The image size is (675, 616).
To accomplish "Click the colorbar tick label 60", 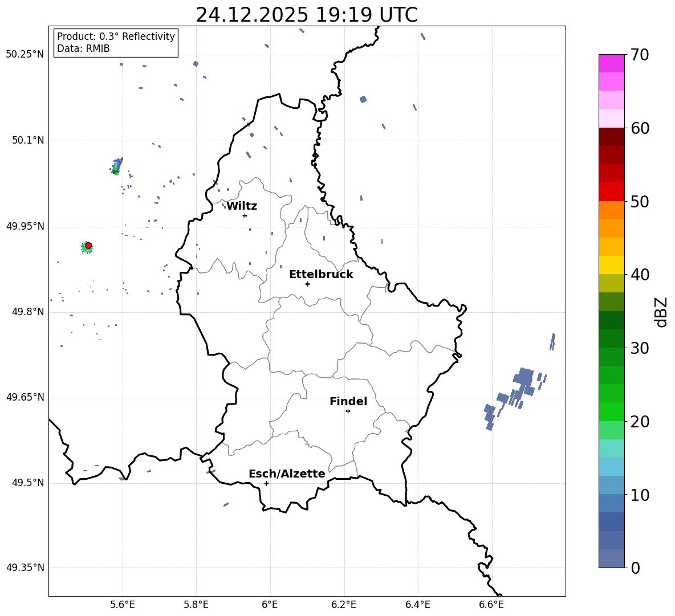I will coord(640,128).
